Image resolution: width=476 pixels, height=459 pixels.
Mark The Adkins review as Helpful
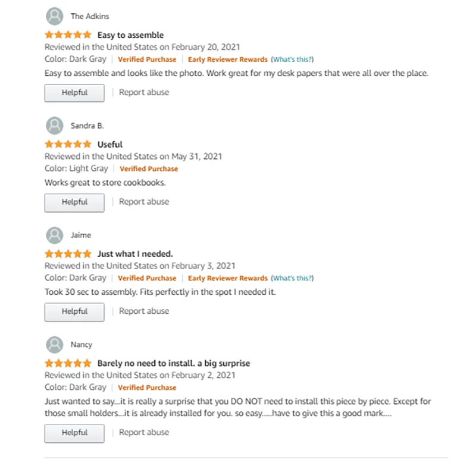tap(74, 93)
